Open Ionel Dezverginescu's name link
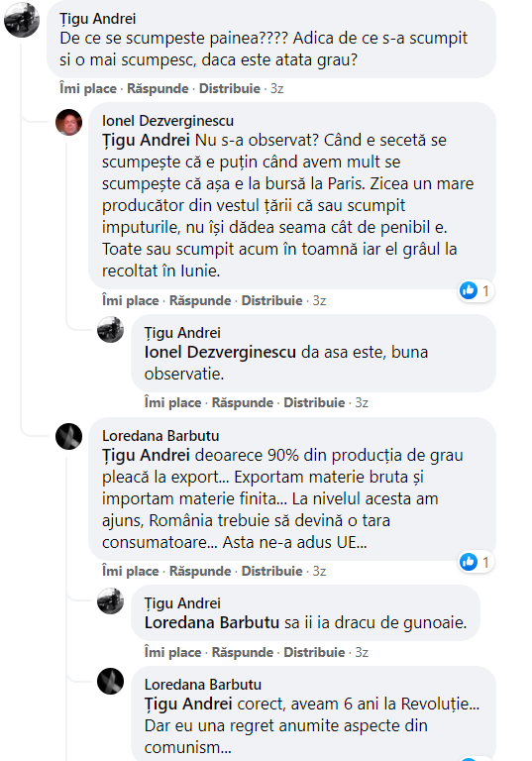This screenshot has height=761, width=532. [168, 121]
